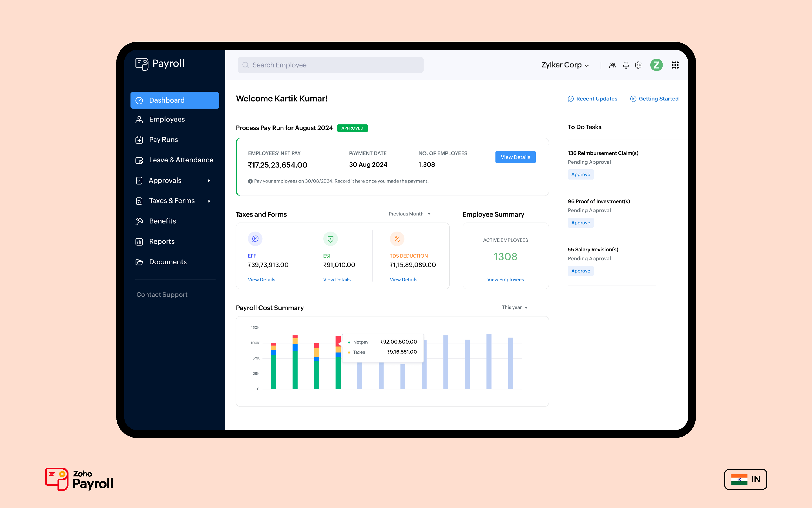812x508 pixels.
Task: Open Reports via its bar-chart icon
Action: pos(140,241)
